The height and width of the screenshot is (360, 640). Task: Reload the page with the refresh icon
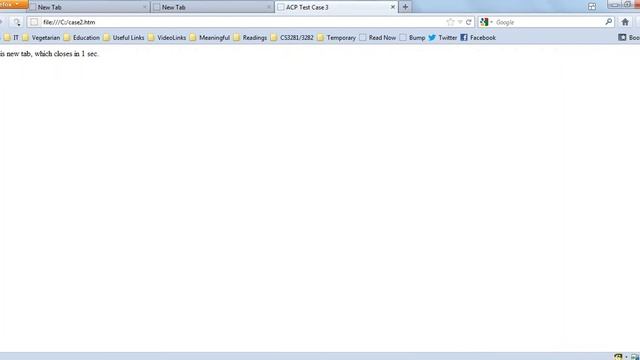pyautogui.click(x=469, y=22)
